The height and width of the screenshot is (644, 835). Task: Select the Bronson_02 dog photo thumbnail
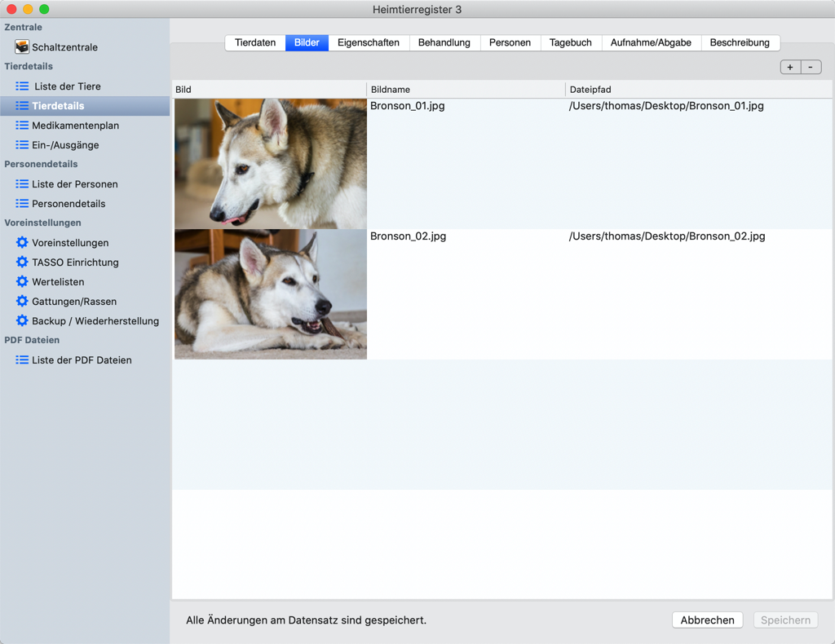[271, 294]
